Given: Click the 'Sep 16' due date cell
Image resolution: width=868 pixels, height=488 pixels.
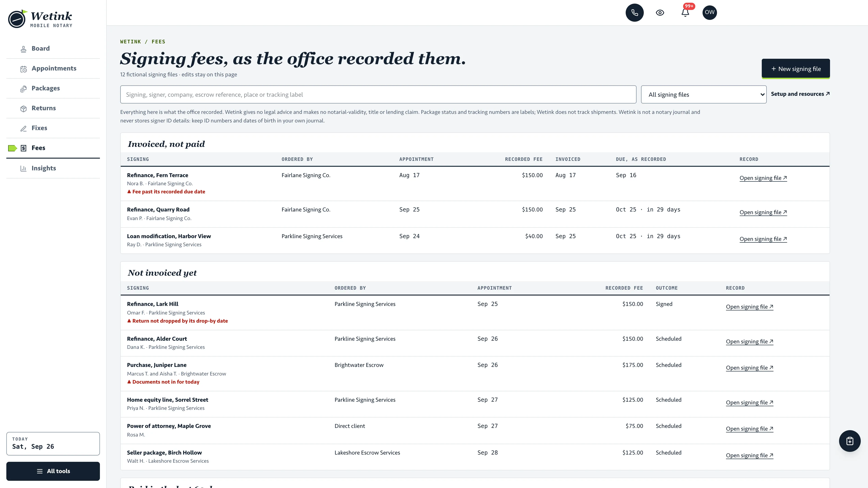Looking at the screenshot, I should click(626, 175).
